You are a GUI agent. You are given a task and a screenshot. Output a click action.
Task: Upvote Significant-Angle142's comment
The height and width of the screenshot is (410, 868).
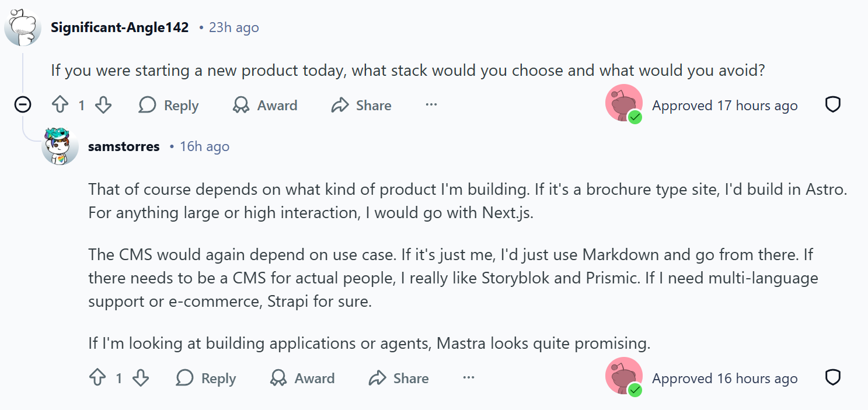[60, 106]
